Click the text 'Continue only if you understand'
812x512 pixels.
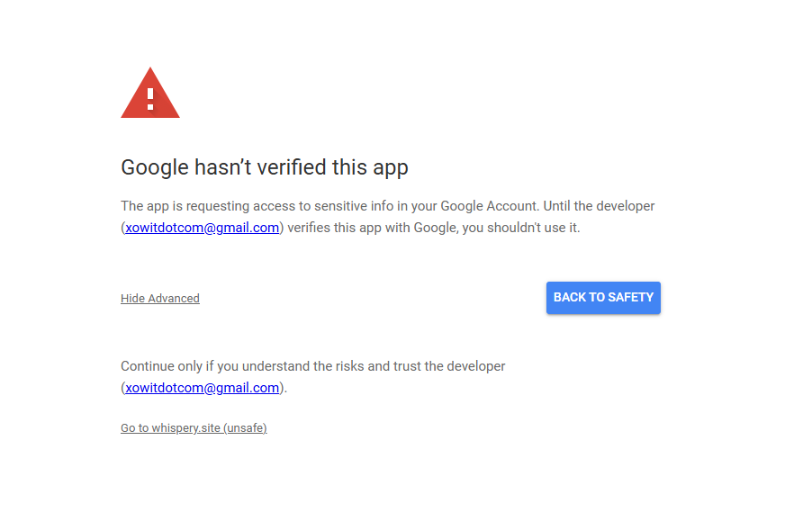(215, 366)
